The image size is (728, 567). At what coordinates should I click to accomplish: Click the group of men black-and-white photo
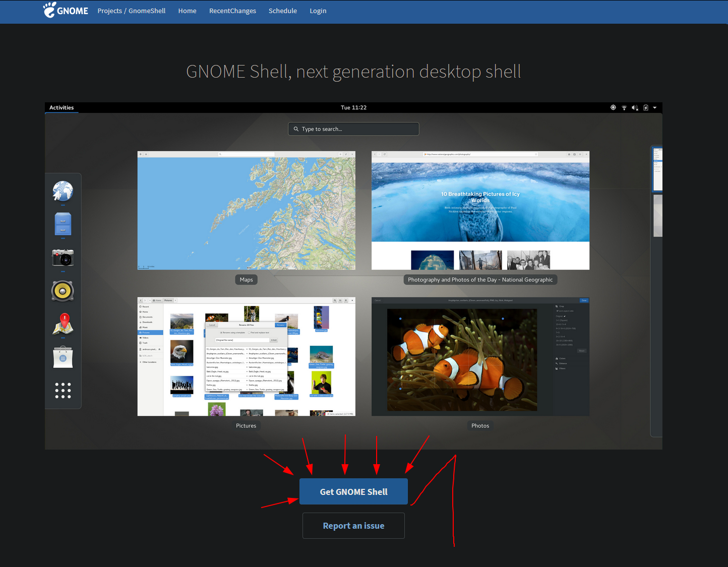click(x=528, y=260)
